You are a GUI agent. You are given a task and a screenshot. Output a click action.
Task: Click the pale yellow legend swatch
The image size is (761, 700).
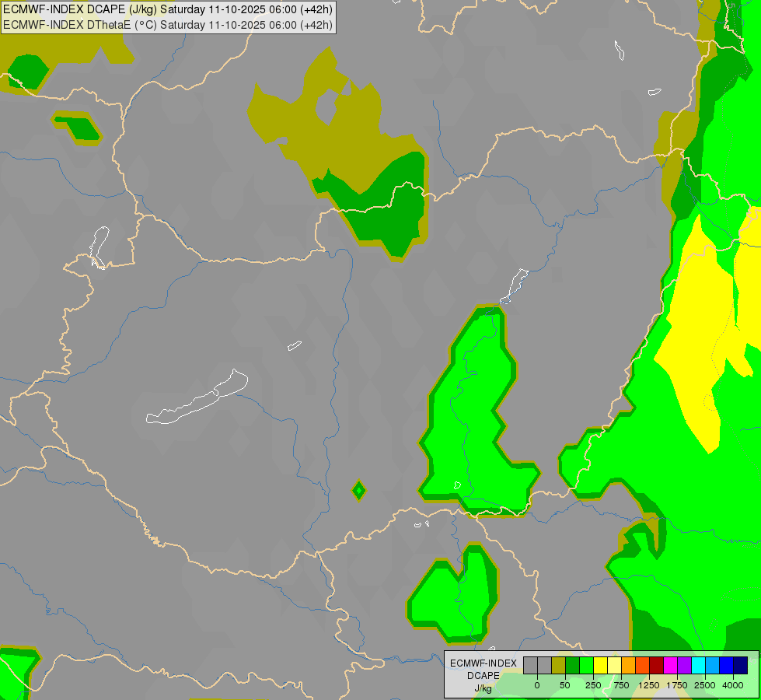pos(615,665)
